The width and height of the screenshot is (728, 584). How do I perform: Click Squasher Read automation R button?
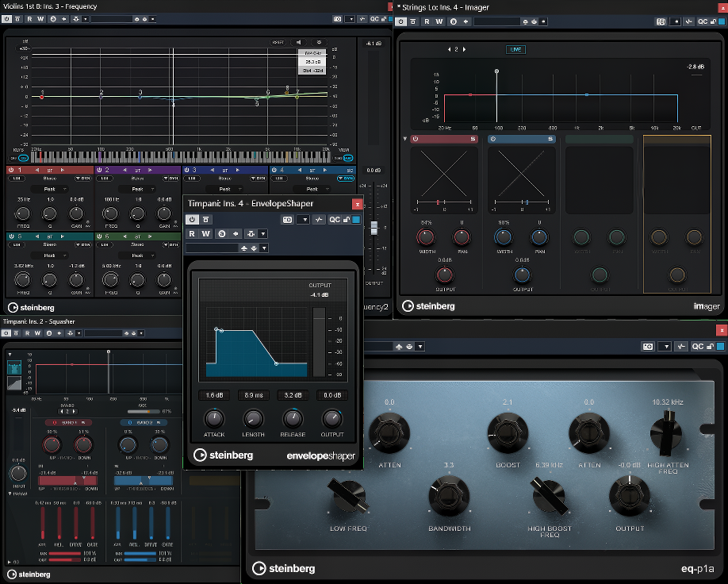pos(28,333)
